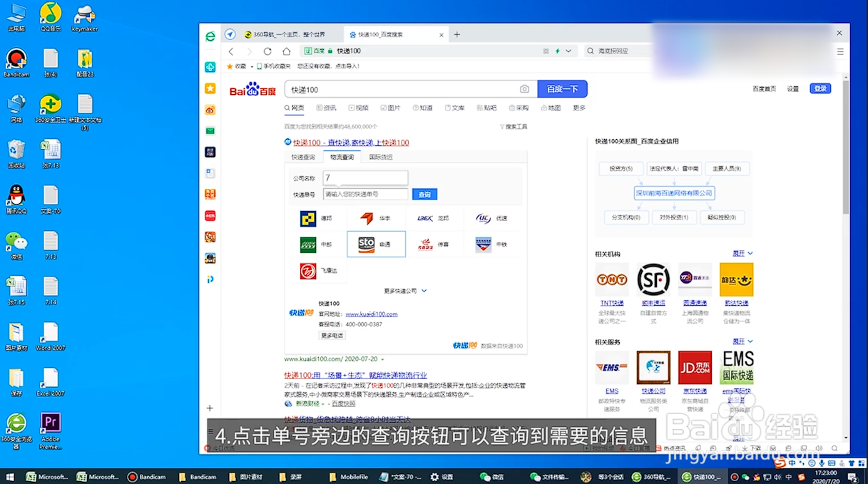This screenshot has height=484, width=868.
Task: Open a new browser tab
Action: [457, 34]
